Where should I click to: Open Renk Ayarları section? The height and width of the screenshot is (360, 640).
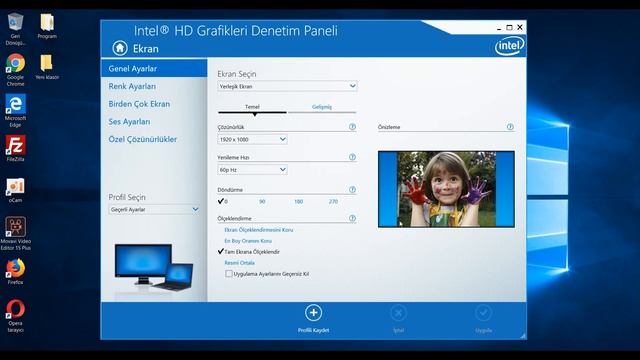coord(132,87)
